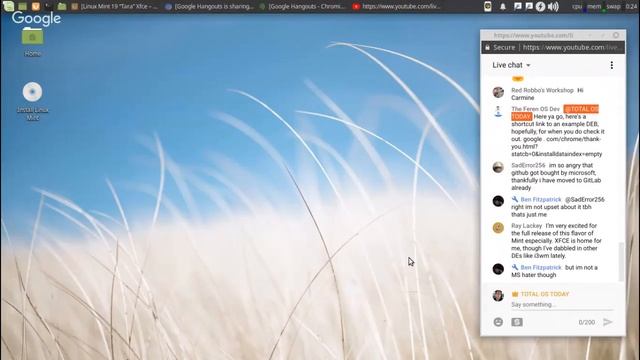Open the Linux Mint menu launcher
This screenshot has height=360, width=640.
click(8, 6)
